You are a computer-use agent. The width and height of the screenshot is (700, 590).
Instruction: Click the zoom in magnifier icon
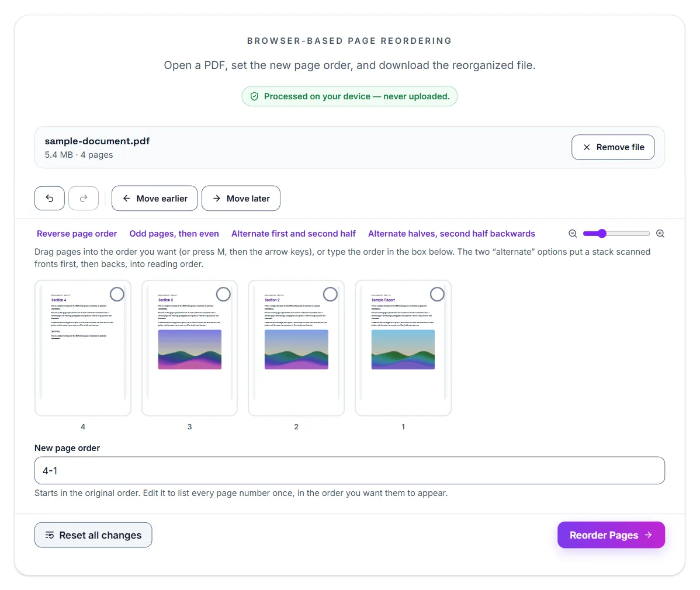[660, 234]
